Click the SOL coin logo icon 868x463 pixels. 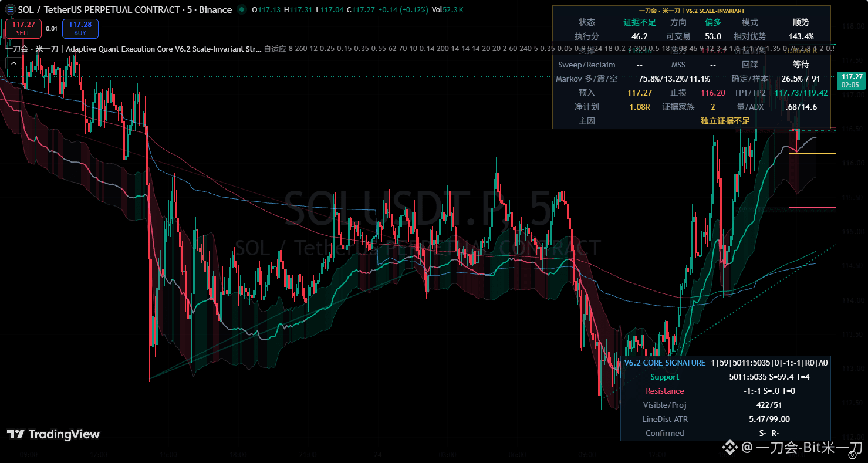pyautogui.click(x=10, y=9)
